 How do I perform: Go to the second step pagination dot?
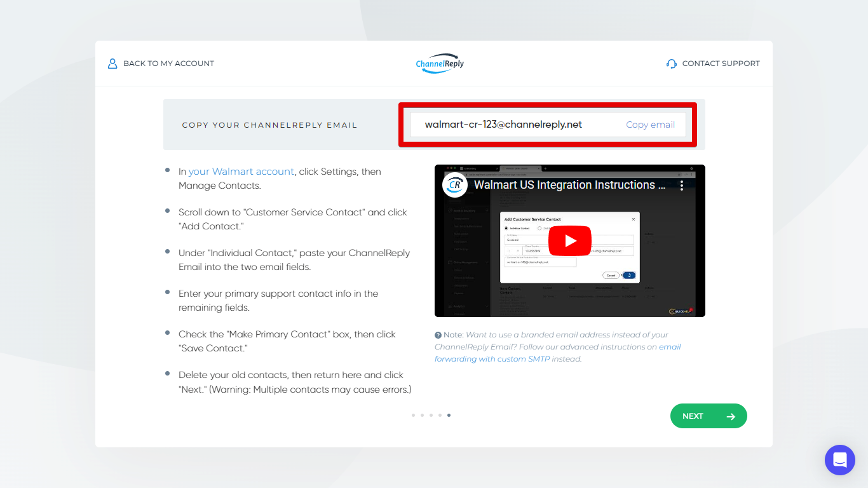pyautogui.click(x=422, y=415)
